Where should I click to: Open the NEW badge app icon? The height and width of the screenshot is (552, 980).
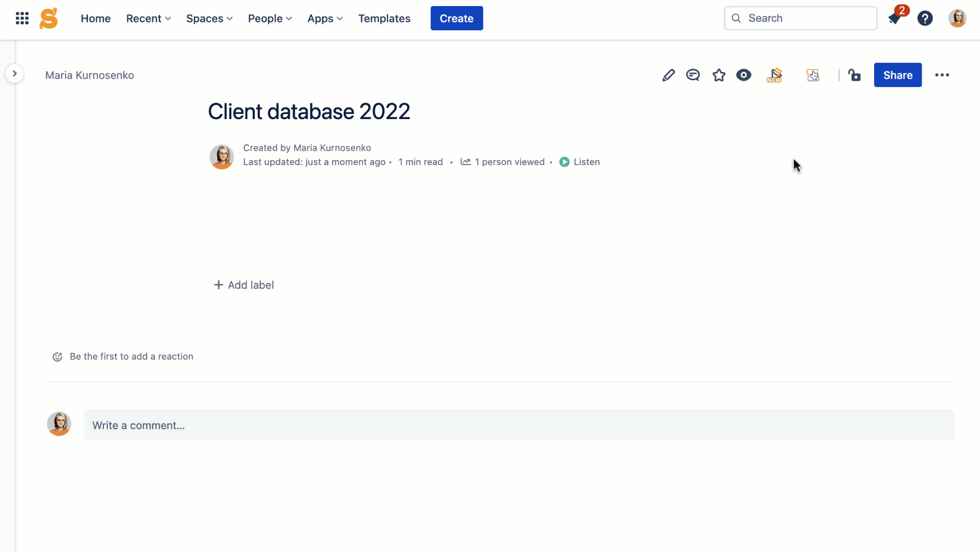tap(774, 75)
